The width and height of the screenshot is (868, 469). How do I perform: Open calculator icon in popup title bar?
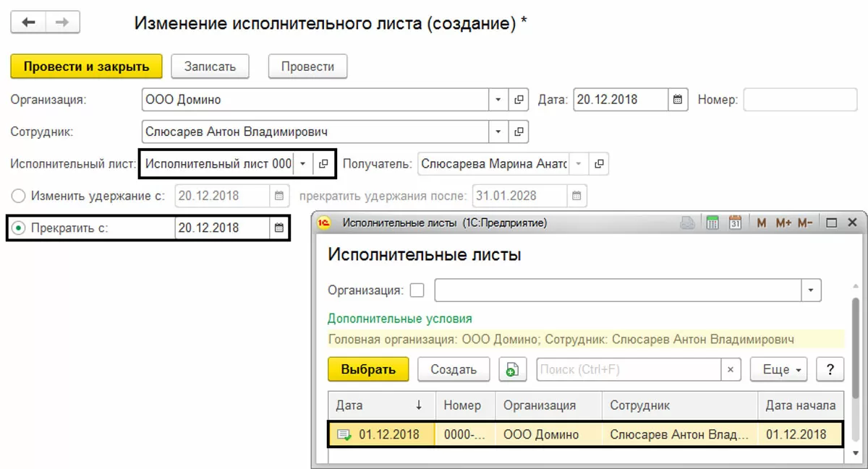coord(712,223)
